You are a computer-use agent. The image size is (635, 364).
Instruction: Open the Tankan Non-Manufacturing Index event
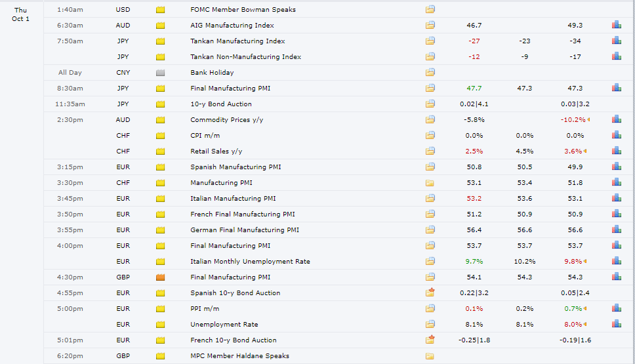point(246,56)
